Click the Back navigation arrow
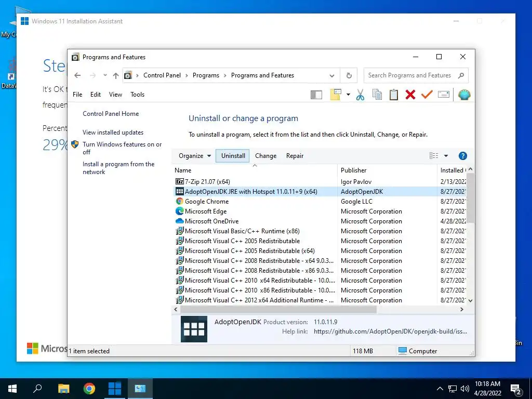This screenshot has height=399, width=532. (77, 75)
